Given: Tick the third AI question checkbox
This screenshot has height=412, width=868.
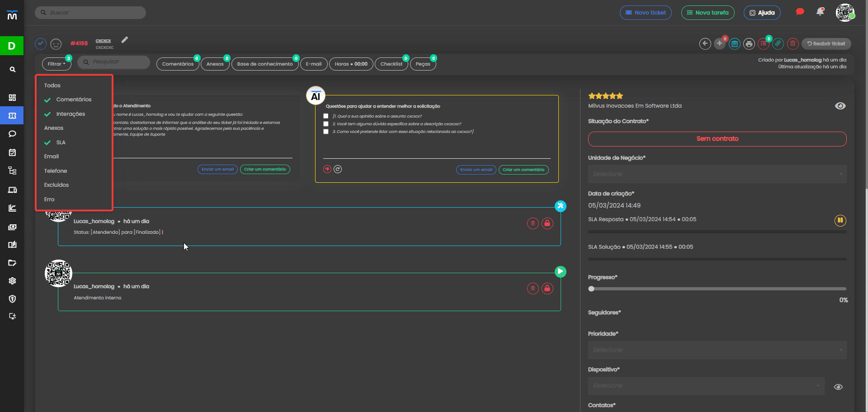Looking at the screenshot, I should (326, 132).
